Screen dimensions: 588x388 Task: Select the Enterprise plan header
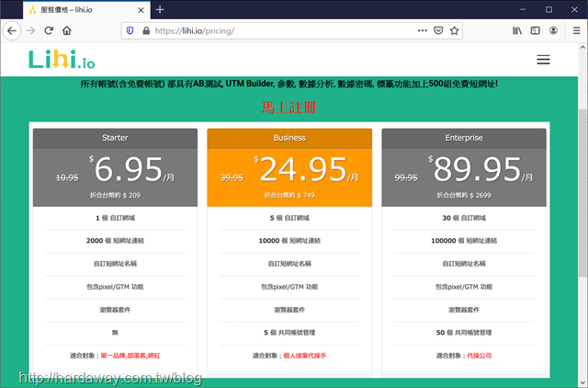(x=464, y=138)
